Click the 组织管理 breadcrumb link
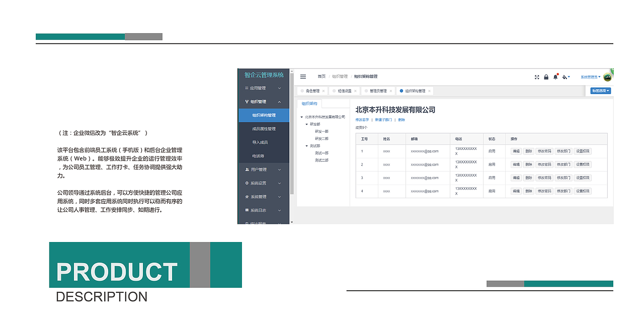The height and width of the screenshot is (326, 644). (340, 76)
